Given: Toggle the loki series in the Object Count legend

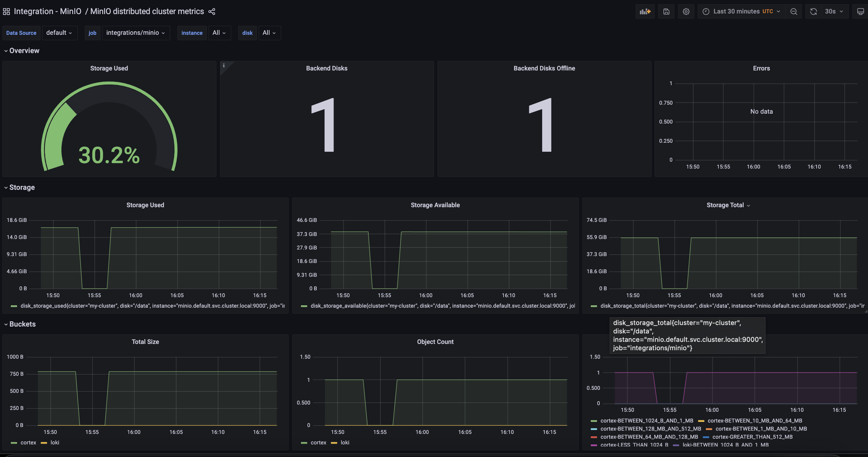Looking at the screenshot, I should tap(345, 443).
